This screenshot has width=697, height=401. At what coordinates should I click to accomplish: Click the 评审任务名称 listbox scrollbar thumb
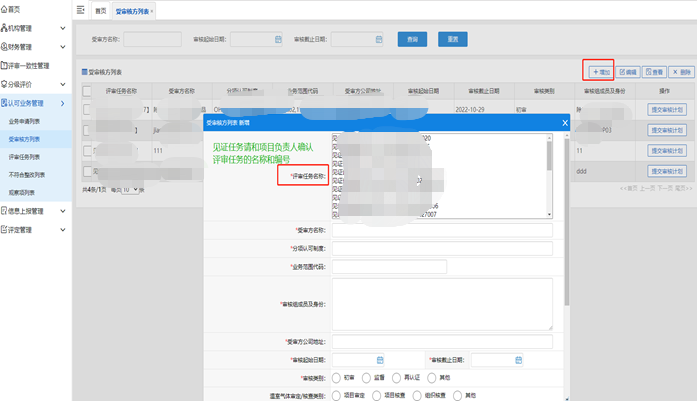click(x=549, y=156)
